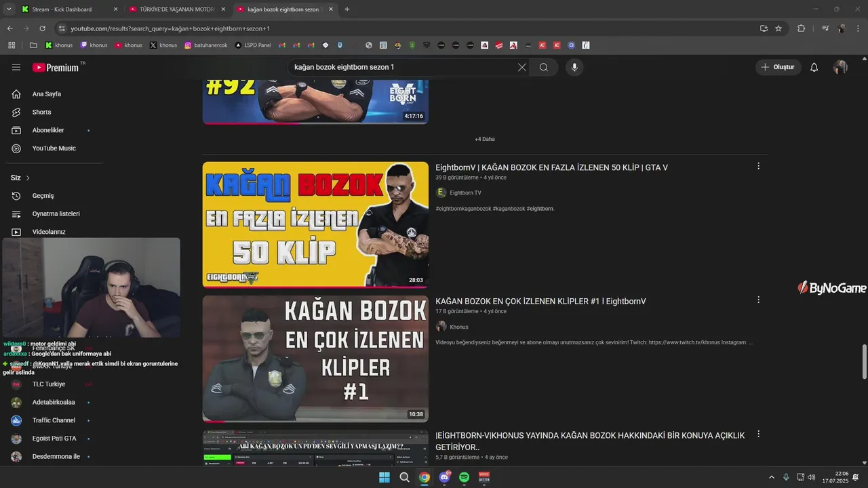Open the TLC Turkiye subscription
This screenshot has height=488, width=868.
[49, 384]
